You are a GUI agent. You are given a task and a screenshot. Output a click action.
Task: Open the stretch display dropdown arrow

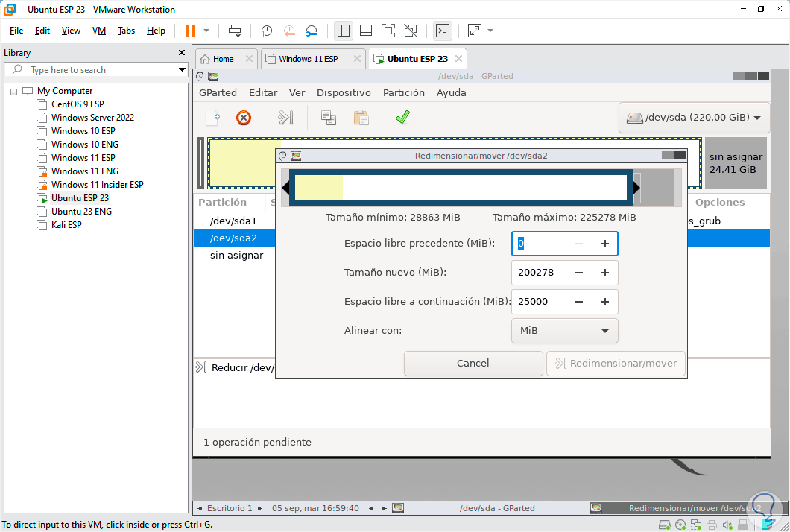tap(490, 31)
